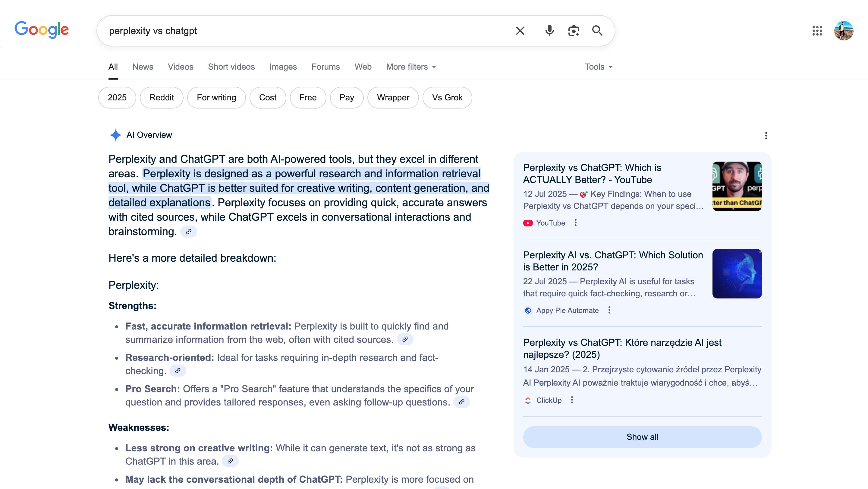Click the 'Appy Pie Automate' source name
The image size is (868, 489).
click(568, 311)
